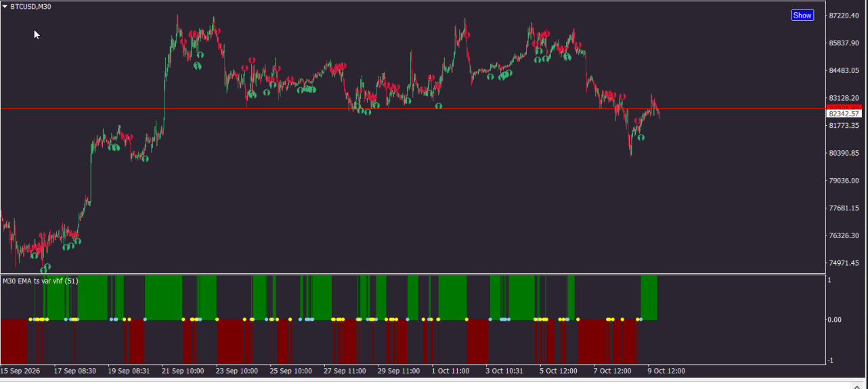The image size is (868, 389).
Task: Click the 5 Oct 12:00 time label
Action: click(x=559, y=371)
